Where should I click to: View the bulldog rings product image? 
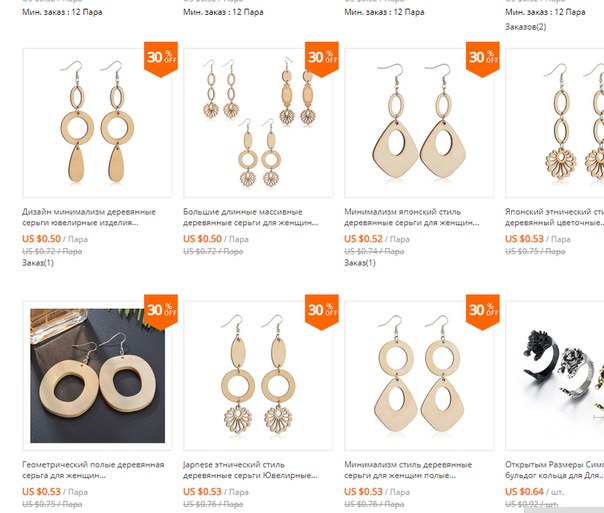tap(555, 376)
